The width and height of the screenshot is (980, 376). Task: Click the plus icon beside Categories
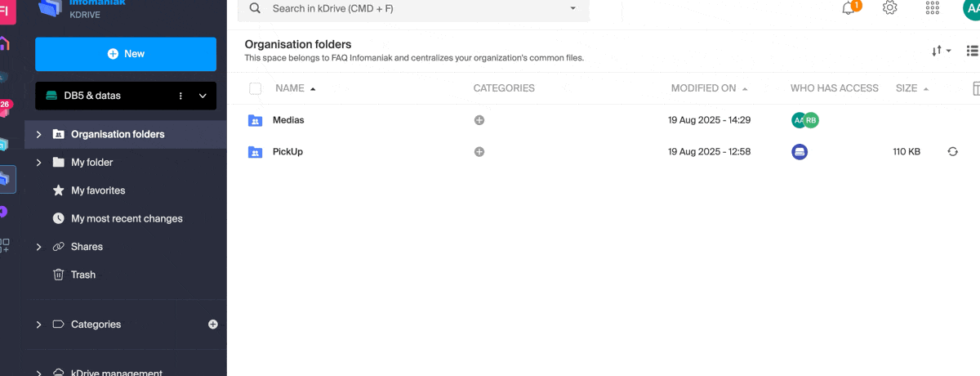[x=213, y=325]
